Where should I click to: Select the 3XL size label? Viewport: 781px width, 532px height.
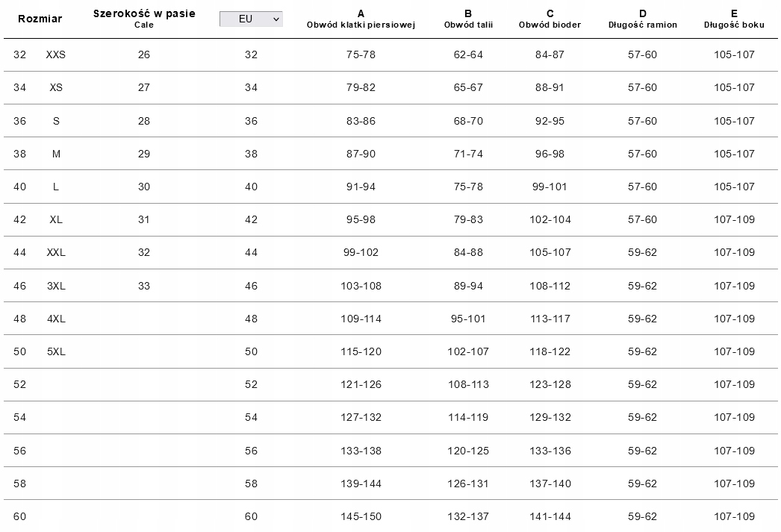point(56,286)
